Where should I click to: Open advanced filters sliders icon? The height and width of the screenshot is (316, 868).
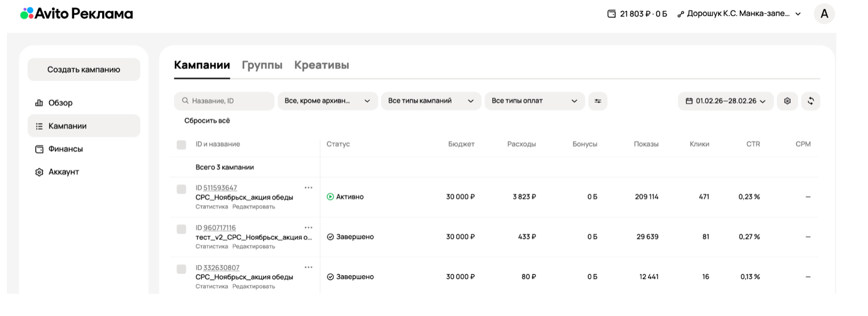point(597,101)
